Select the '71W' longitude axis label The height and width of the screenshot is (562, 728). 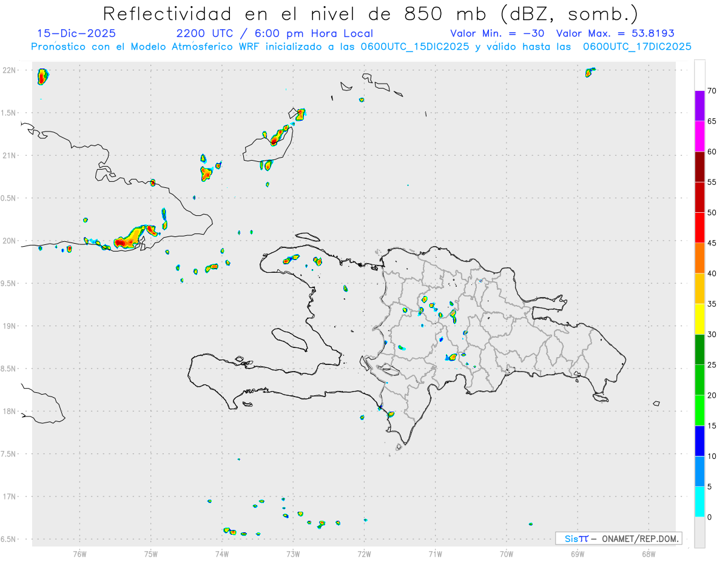pos(435,554)
